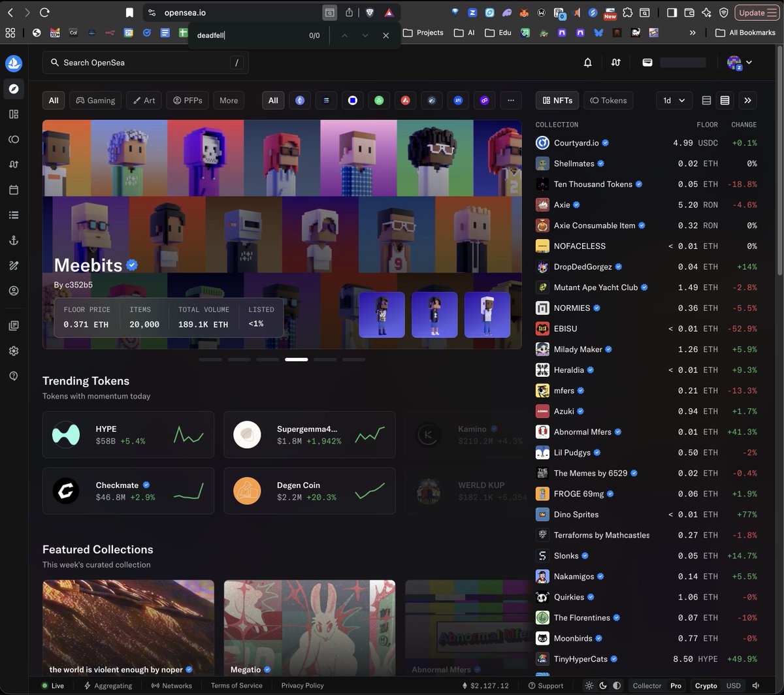Open the Drops calendar icon in sidebar
Viewport: 784px width, 695px height.
click(14, 190)
